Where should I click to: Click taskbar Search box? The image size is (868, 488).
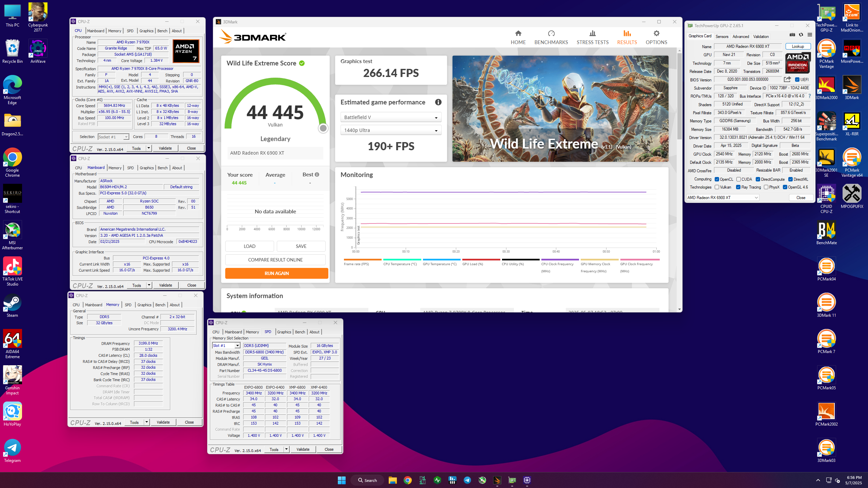pos(367,480)
